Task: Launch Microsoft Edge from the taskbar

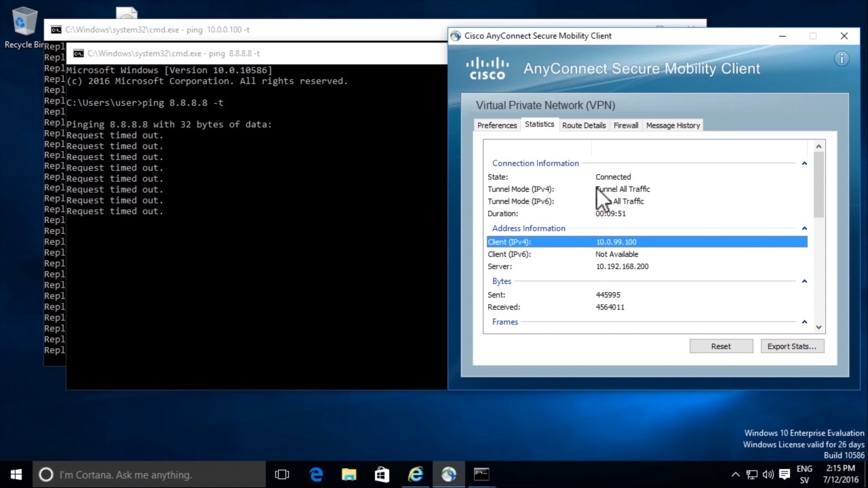Action: click(316, 474)
